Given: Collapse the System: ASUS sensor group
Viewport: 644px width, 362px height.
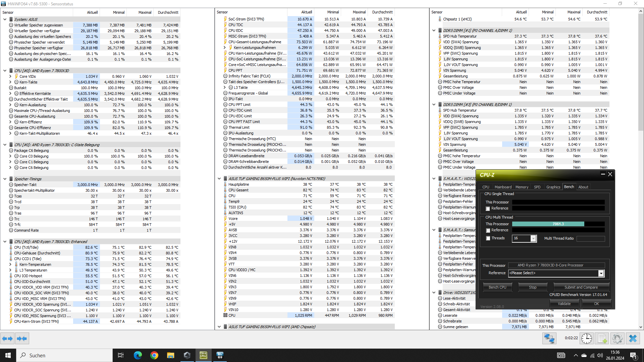Looking at the screenshot, I should [x=5, y=19].
